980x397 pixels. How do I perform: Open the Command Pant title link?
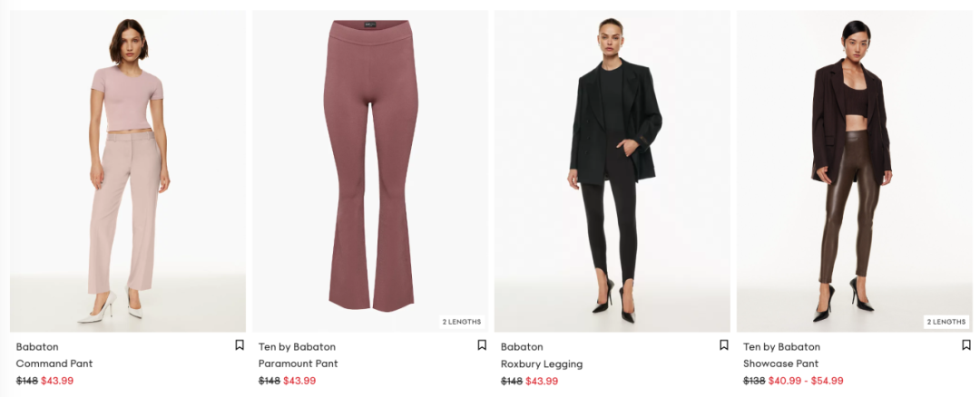click(x=54, y=363)
